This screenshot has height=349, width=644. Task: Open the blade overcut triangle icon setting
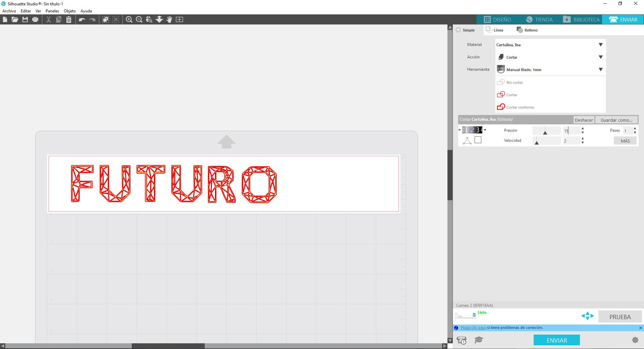[467, 141]
